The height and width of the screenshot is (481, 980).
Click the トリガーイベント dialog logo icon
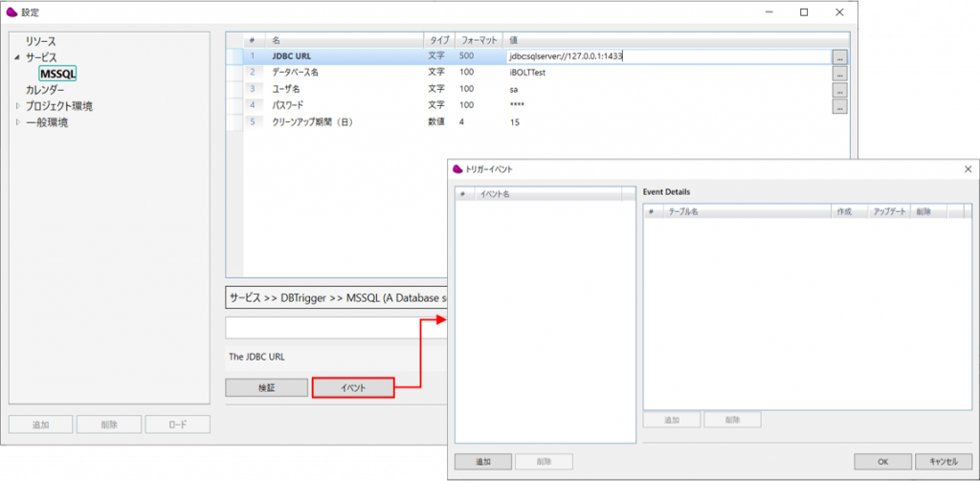(x=457, y=168)
